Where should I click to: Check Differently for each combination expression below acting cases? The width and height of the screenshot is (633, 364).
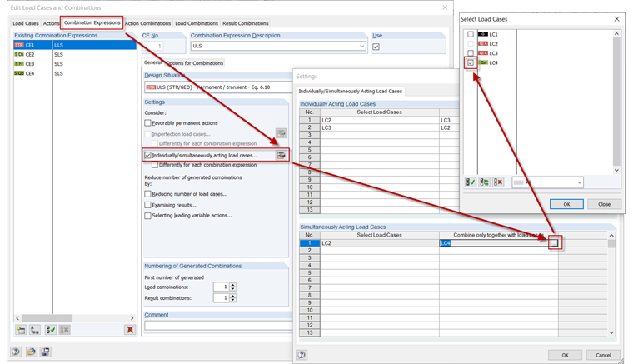click(155, 165)
